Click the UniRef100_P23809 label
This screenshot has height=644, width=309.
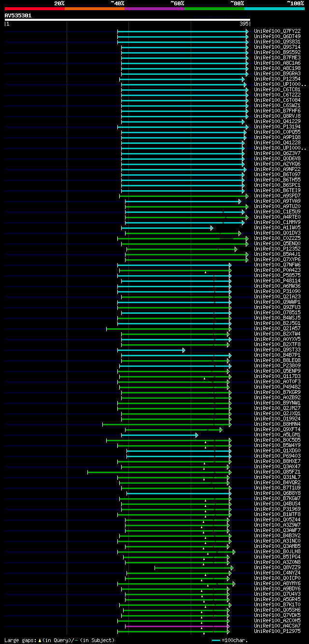[x=277, y=365]
